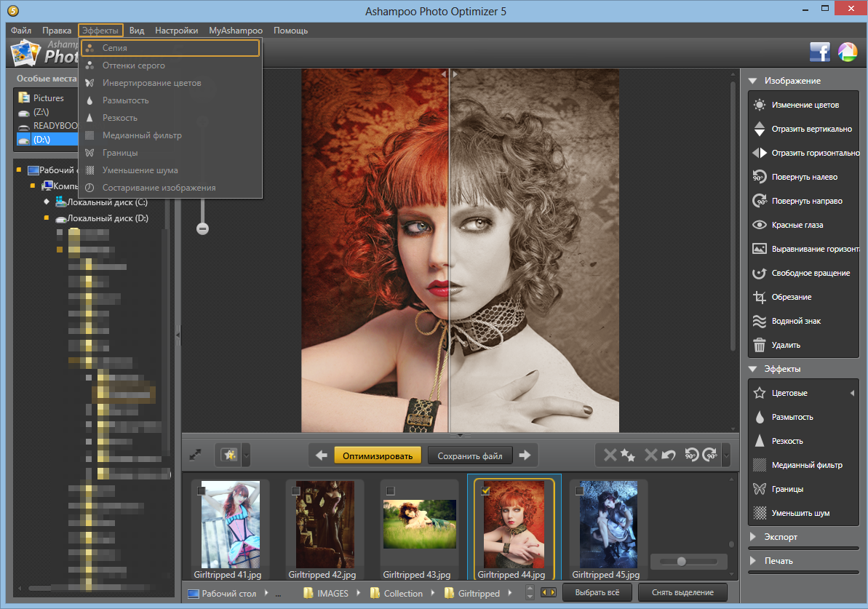Viewport: 868px width, 609px height.
Task: Adjust the thumbnail size slider
Action: tap(682, 561)
